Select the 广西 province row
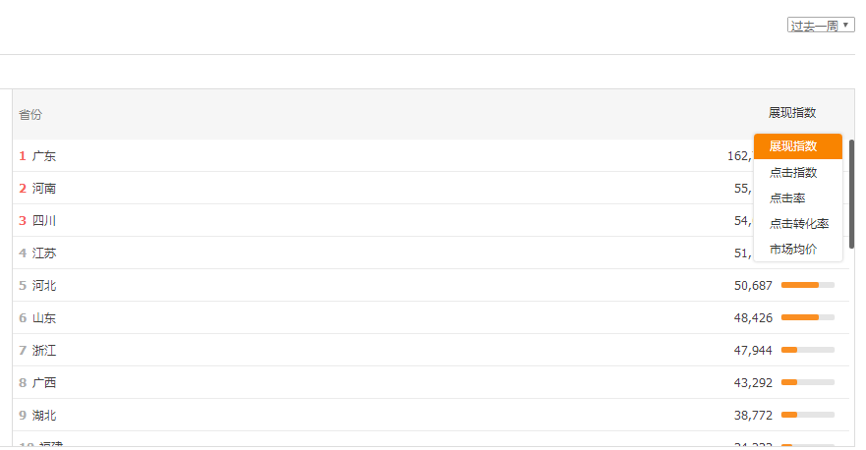The image size is (866, 450). coord(45,383)
